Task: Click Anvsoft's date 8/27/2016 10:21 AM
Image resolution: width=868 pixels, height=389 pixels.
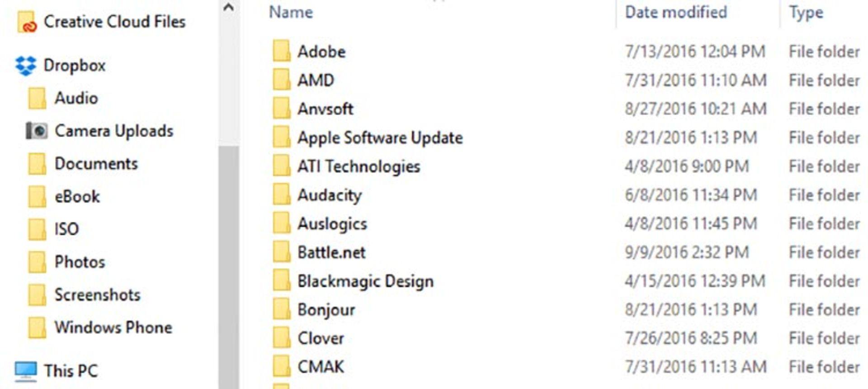Action: coord(696,109)
